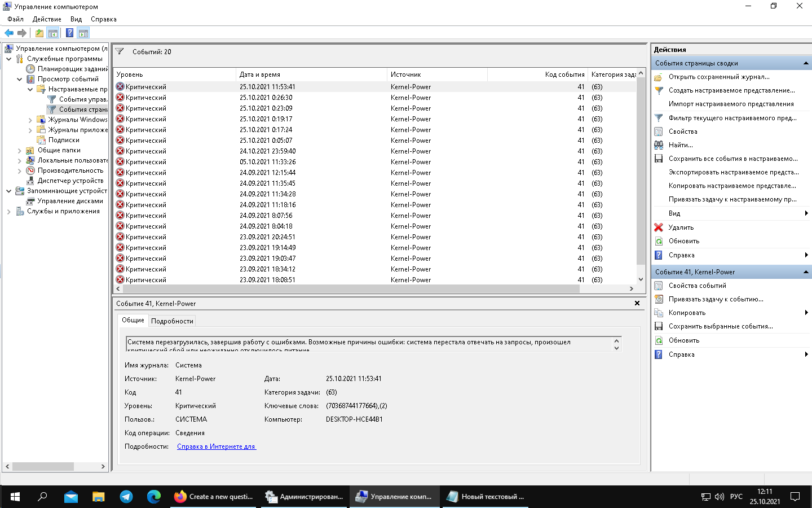Viewport: 812px width, 508px height.
Task: Click the icon for 'Привязать задачу к событию'
Action: (659, 299)
